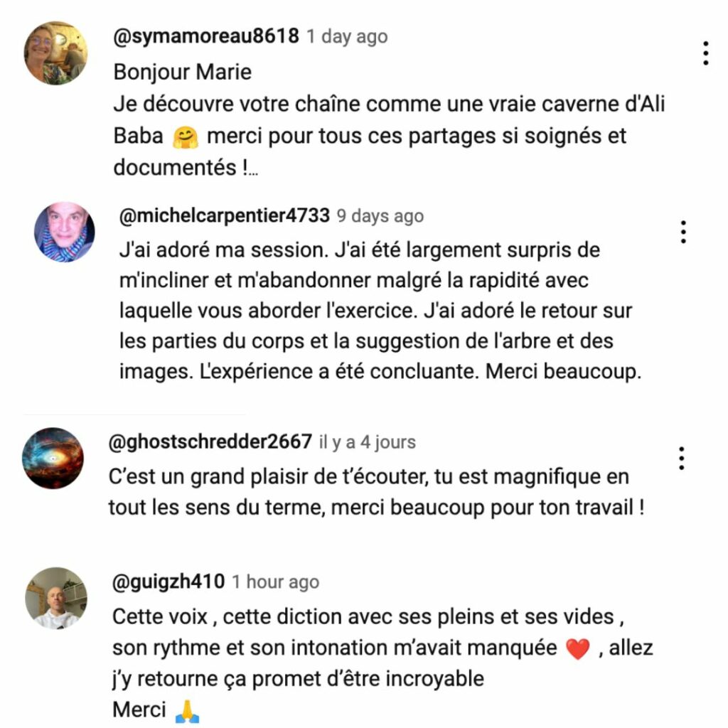The image size is (728, 728).
Task: Open the @symamoreau8618 channel link
Action: point(206,36)
